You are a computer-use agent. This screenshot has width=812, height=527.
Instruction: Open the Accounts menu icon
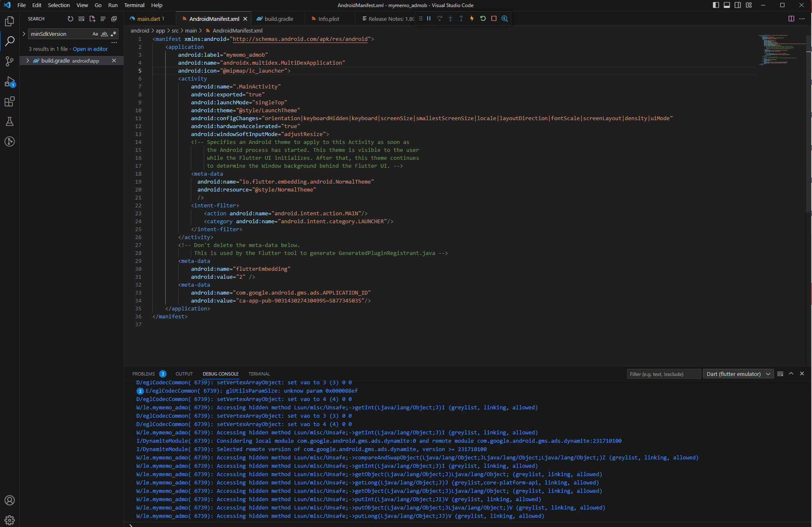[10, 500]
